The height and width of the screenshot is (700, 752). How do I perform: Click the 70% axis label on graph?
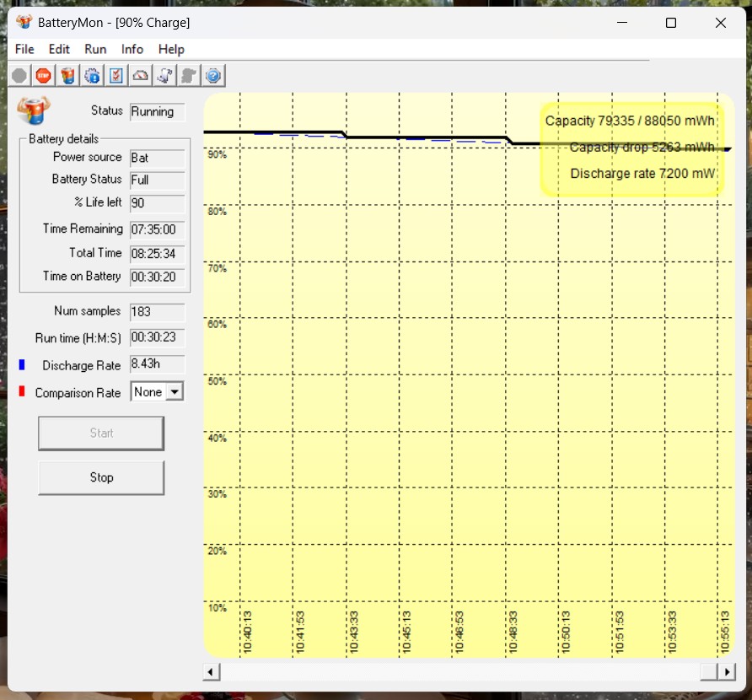[218, 268]
